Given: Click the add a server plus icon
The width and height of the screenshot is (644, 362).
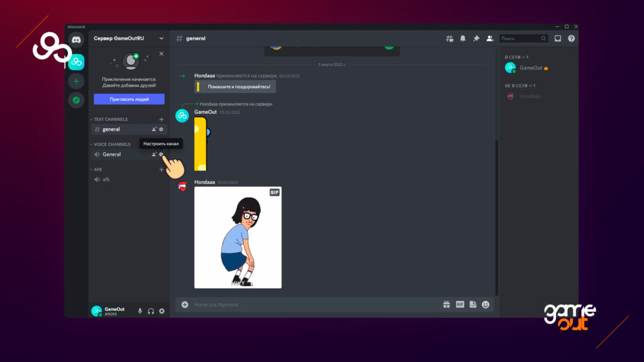Looking at the screenshot, I should click(x=76, y=81).
